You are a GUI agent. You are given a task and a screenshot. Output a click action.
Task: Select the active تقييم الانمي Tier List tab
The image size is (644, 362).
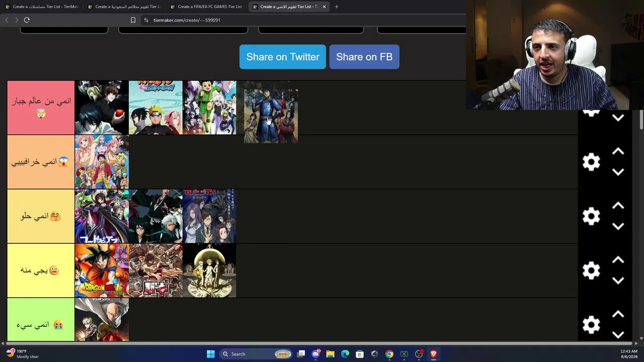(x=289, y=7)
